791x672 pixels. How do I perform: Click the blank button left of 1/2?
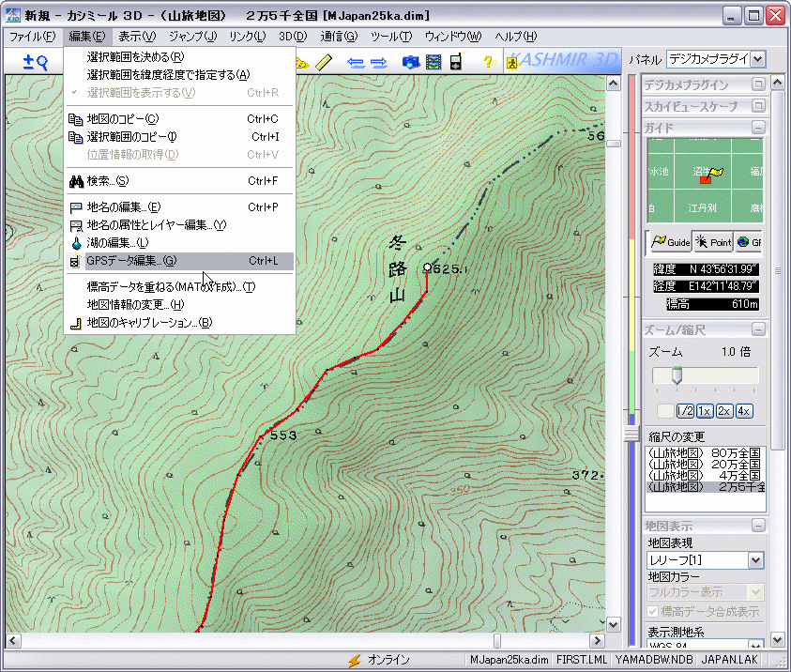point(665,411)
